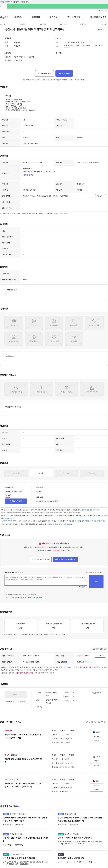The height and width of the screenshot is (868, 108).
Task: Click the D-17 badge in the job title
Action: [100, 30]
